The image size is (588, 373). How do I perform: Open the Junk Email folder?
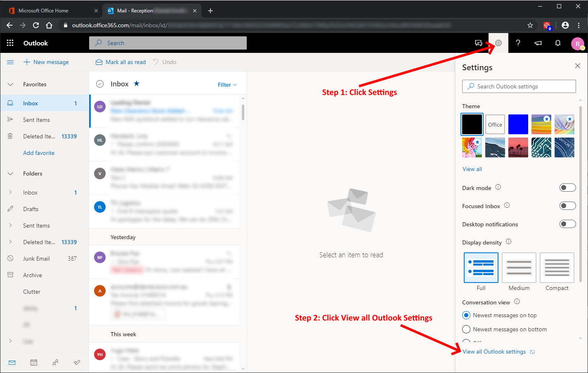[45, 259]
